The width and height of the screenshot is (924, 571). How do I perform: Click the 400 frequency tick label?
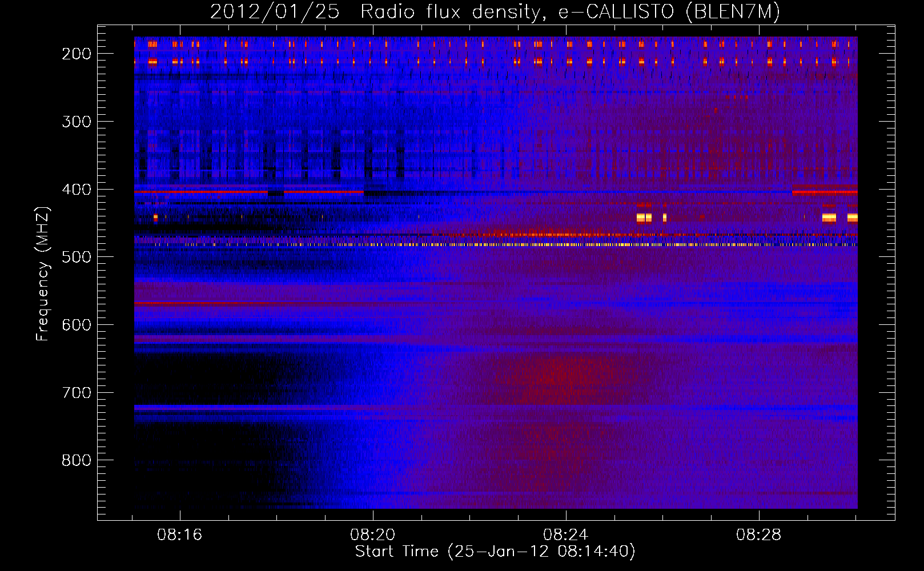76,190
